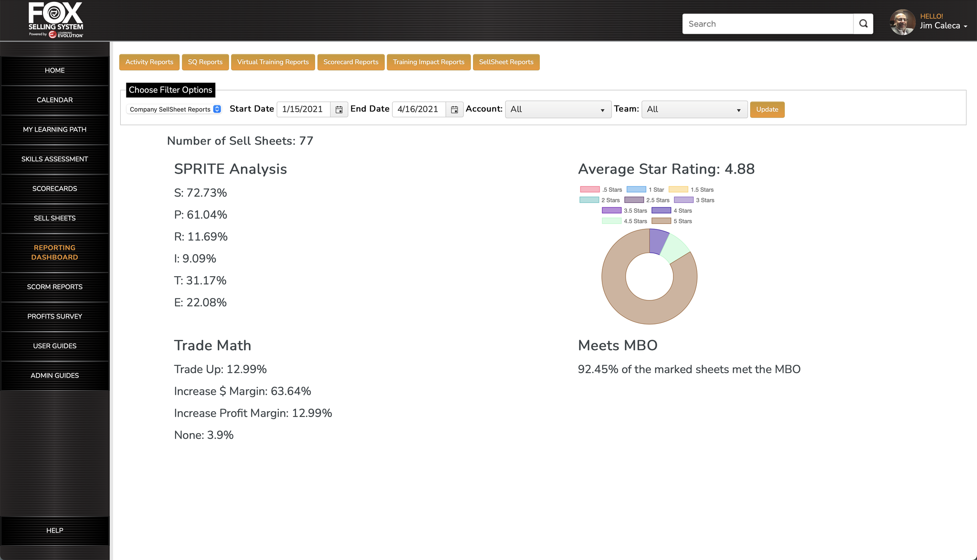The image size is (977, 560).
Task: Toggle the 4.5 Stars legend entry
Action: (x=635, y=221)
